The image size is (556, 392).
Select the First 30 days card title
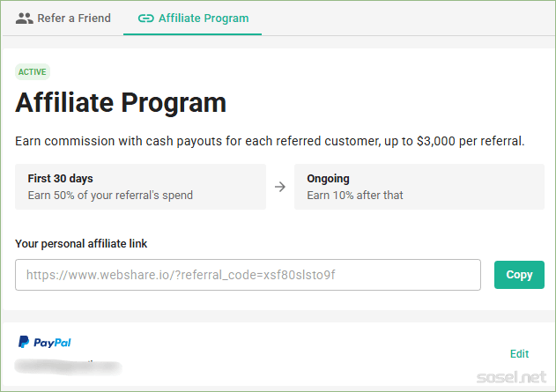point(61,179)
